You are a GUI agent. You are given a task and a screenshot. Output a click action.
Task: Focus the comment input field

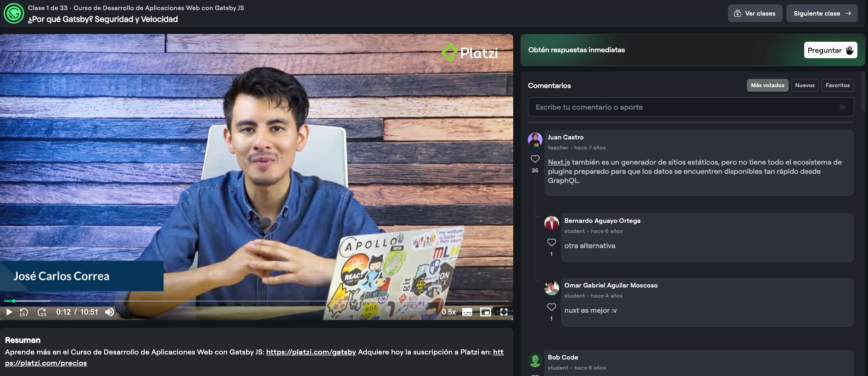click(691, 107)
